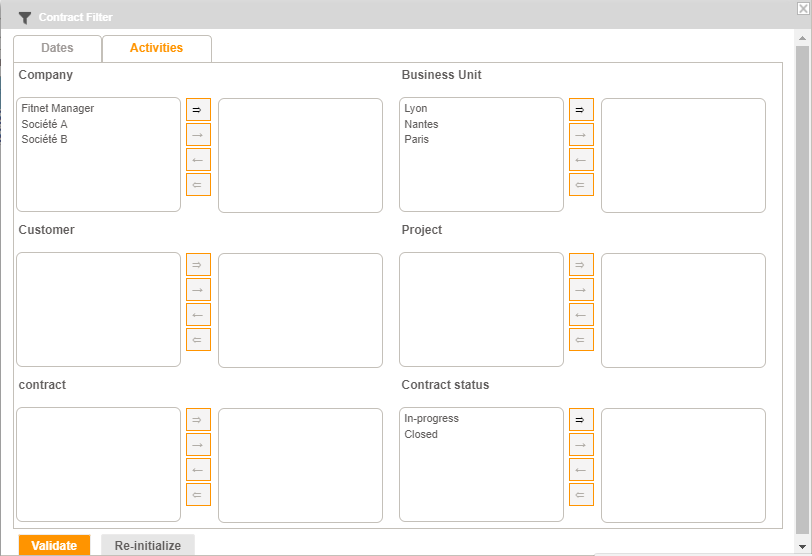Select Société B in Company list
This screenshot has height=556, width=812.
[44, 139]
